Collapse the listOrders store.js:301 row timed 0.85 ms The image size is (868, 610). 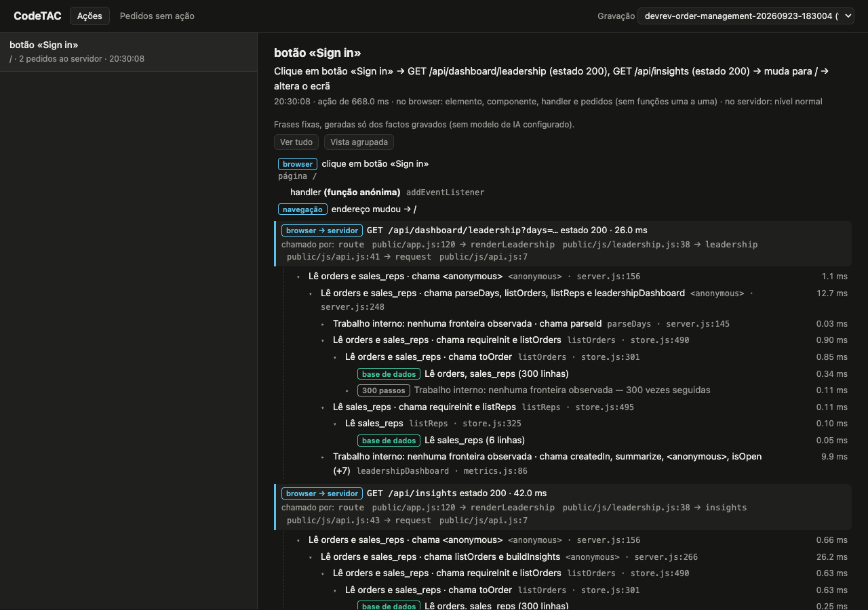[x=335, y=357]
